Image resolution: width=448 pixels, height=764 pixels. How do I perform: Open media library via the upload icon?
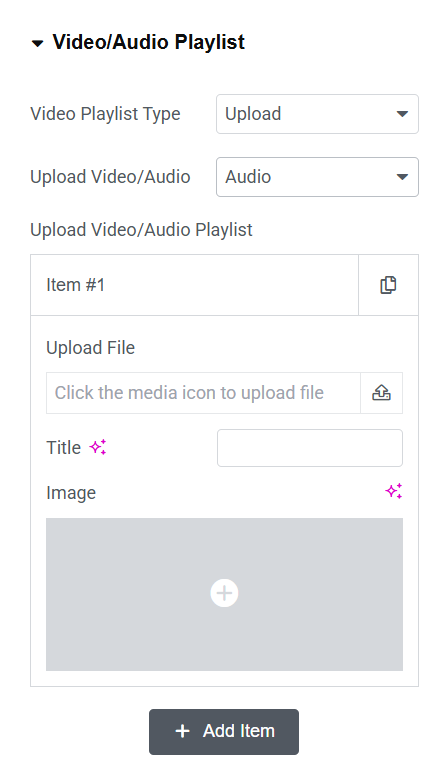tap(381, 393)
